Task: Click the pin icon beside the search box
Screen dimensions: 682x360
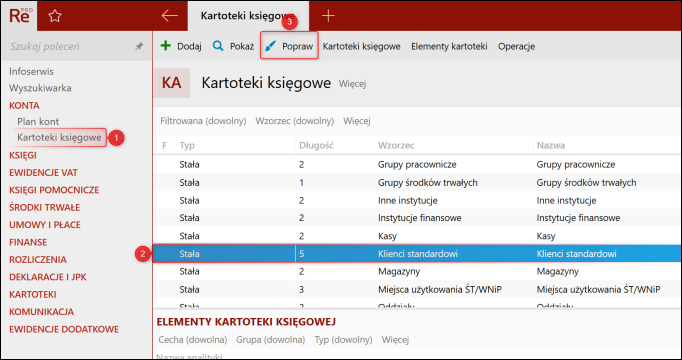Action: click(x=139, y=46)
